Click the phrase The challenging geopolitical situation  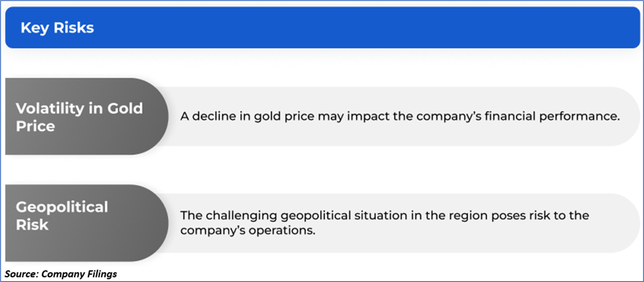(294, 216)
